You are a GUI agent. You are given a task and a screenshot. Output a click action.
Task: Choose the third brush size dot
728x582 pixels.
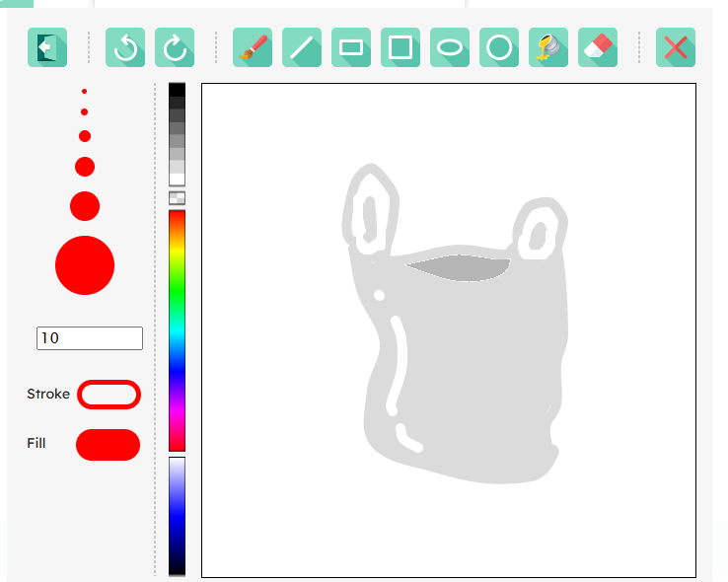85,136
